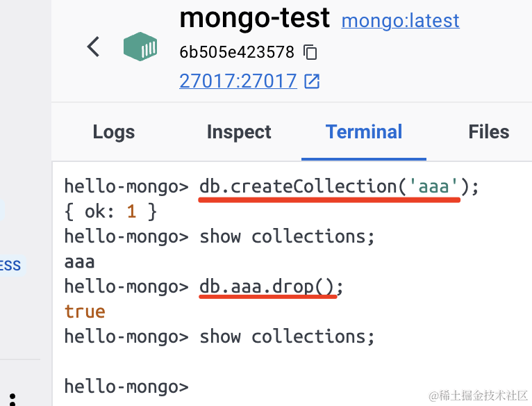The height and width of the screenshot is (406, 532).
Task: Click the container ID 6b505e423578 text
Action: coord(237,52)
